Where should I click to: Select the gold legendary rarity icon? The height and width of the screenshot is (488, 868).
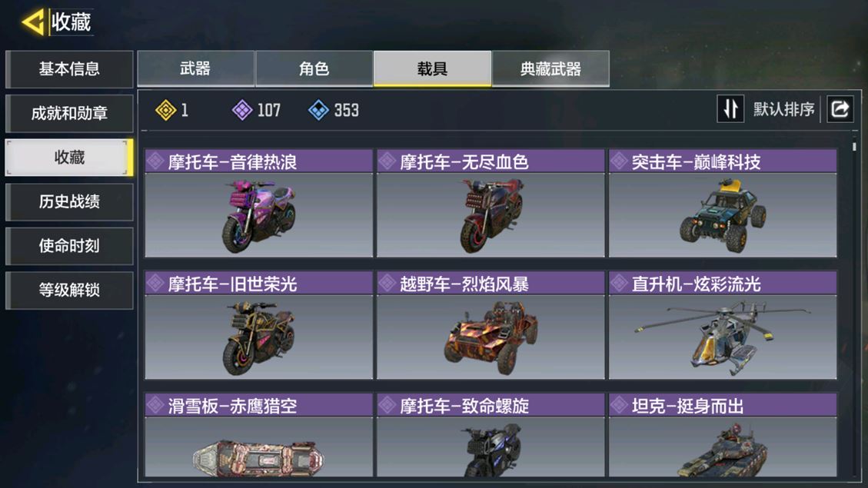click(165, 110)
